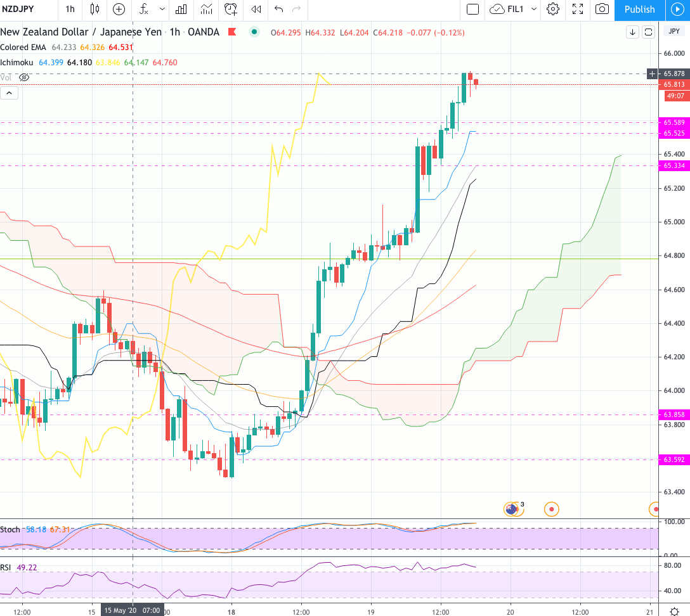Screen dimensions: 690x616
Task: Start bar replay mode
Action: [256, 10]
